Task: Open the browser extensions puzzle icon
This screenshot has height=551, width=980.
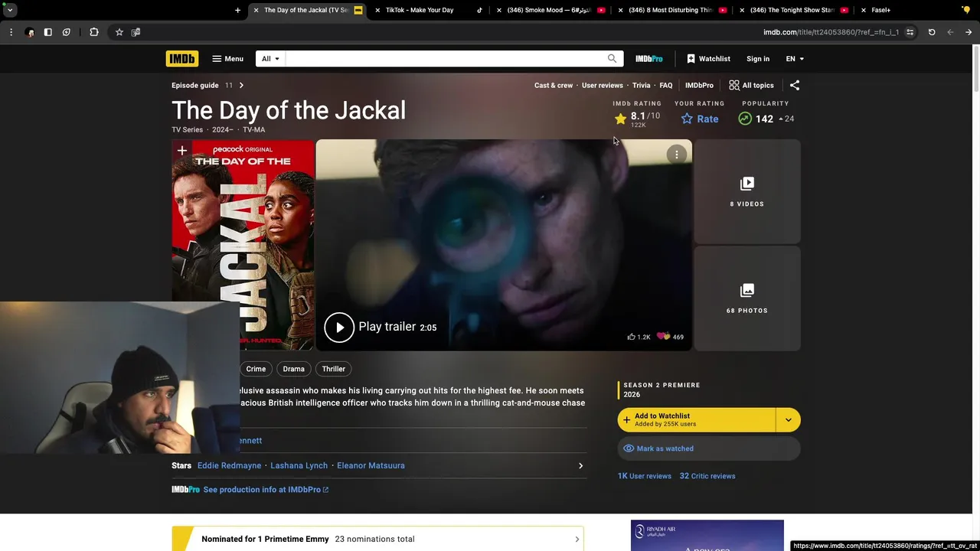Action: pos(94,32)
